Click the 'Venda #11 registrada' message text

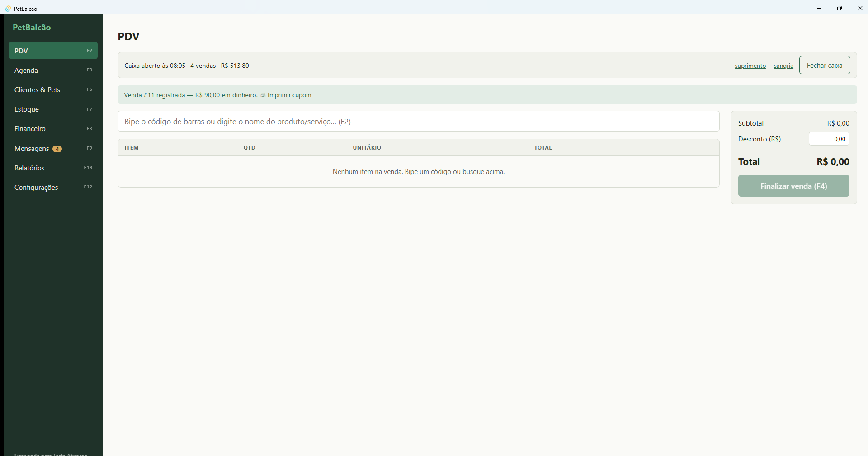191,95
